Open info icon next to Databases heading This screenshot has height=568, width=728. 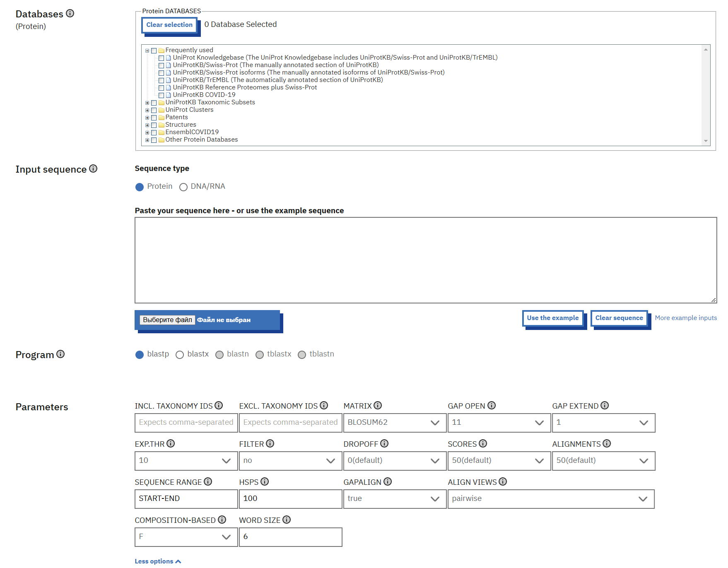(70, 13)
